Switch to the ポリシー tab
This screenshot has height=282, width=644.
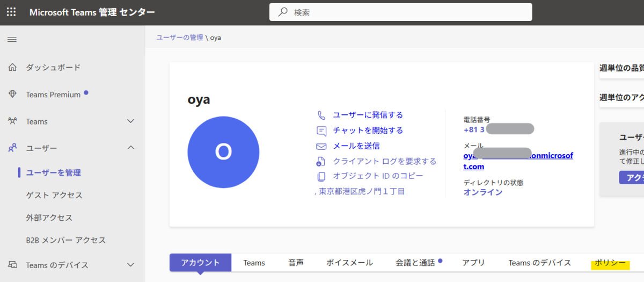(610, 263)
